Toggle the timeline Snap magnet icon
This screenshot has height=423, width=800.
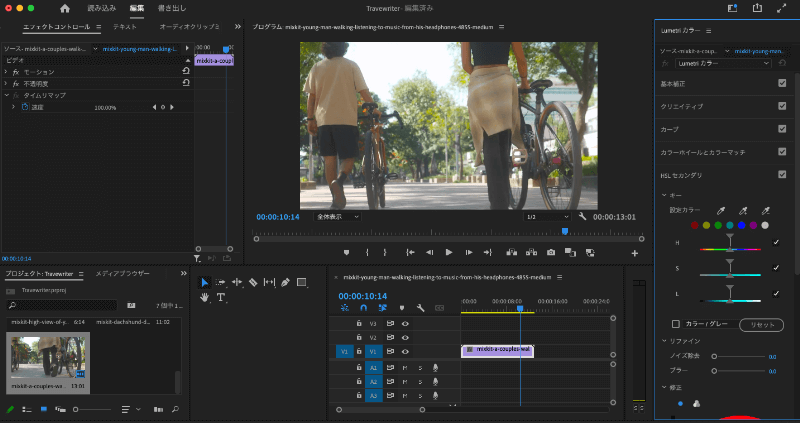pos(362,308)
